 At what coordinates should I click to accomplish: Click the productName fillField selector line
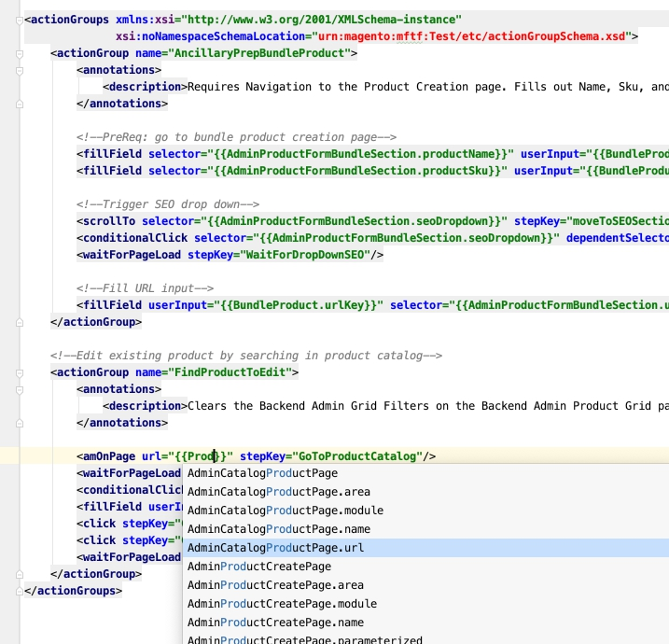click(373, 154)
